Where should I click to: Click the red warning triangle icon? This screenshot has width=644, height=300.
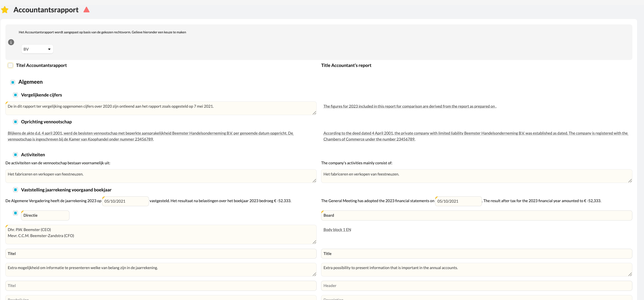click(86, 10)
